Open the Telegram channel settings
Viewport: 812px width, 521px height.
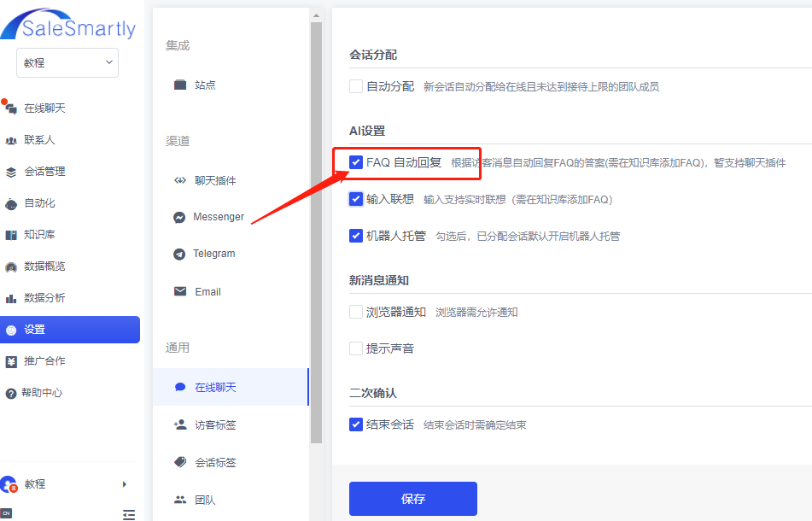coord(231,254)
